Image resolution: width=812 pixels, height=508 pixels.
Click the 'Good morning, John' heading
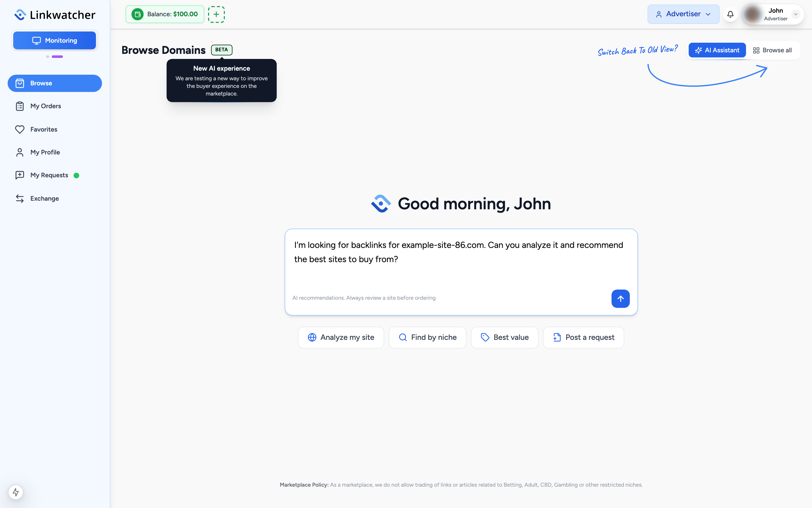[474, 204]
